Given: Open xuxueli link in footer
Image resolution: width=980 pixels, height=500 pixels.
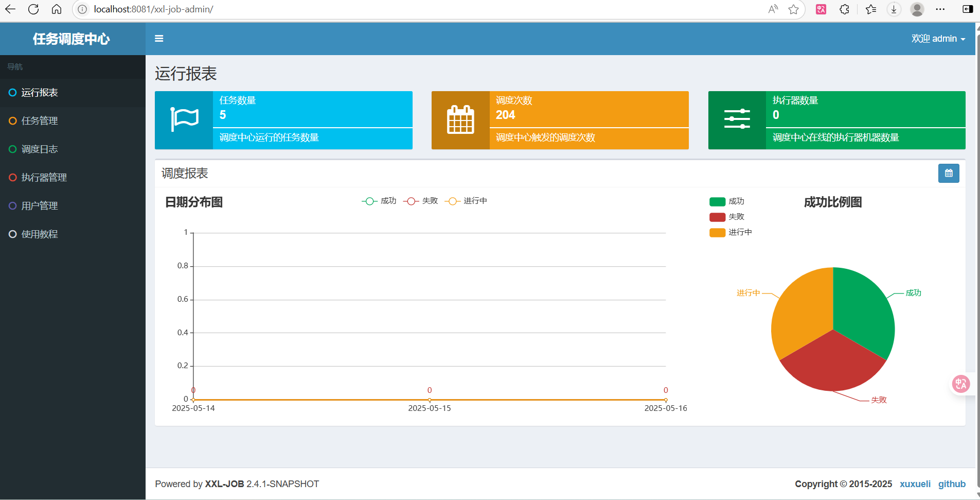Looking at the screenshot, I should click(x=915, y=484).
